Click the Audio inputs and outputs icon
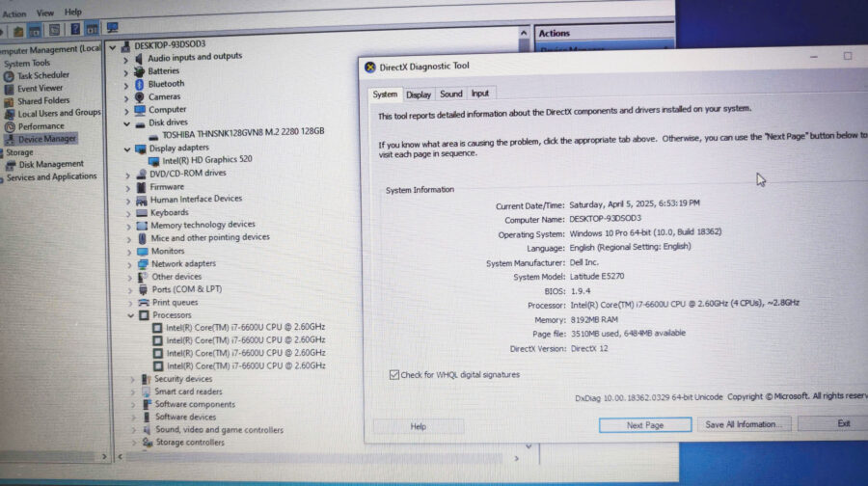The image size is (868, 486). [140, 58]
